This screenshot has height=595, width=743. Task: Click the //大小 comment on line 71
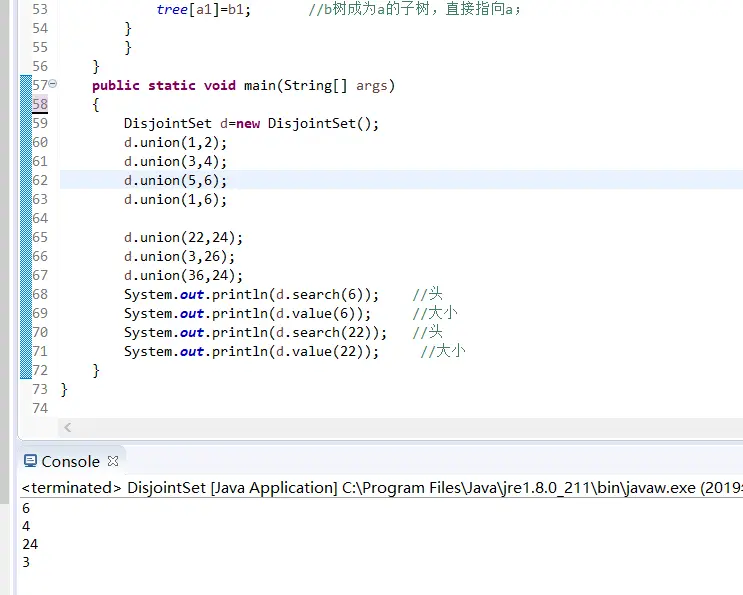[x=443, y=351]
